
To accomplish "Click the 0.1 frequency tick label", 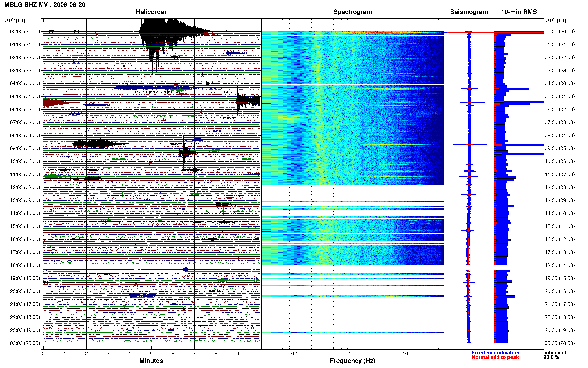I will tap(295, 354).
